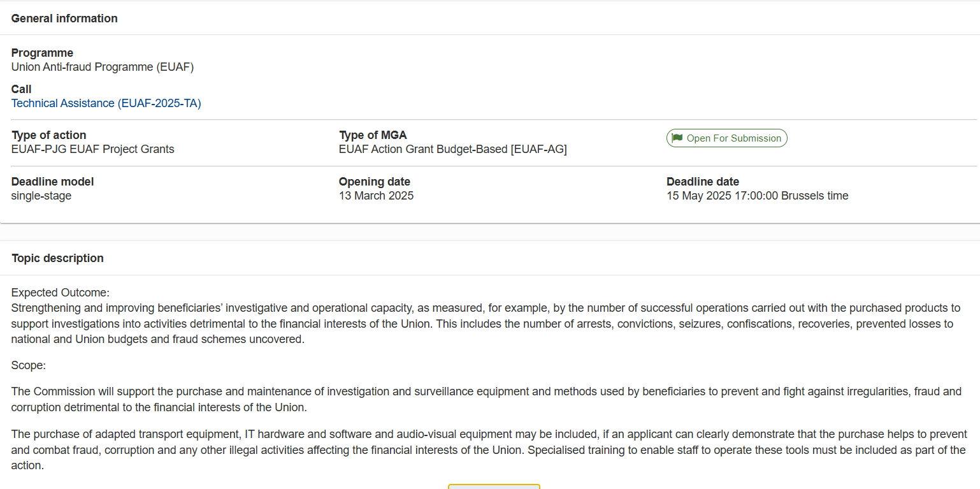Image resolution: width=980 pixels, height=489 pixels.
Task: Click the Opening date label
Action: (x=375, y=182)
